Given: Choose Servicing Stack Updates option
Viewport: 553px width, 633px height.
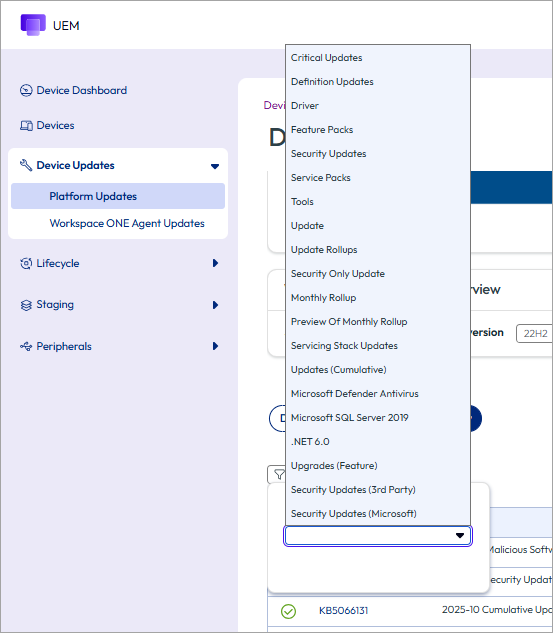Looking at the screenshot, I should tap(378, 346).
